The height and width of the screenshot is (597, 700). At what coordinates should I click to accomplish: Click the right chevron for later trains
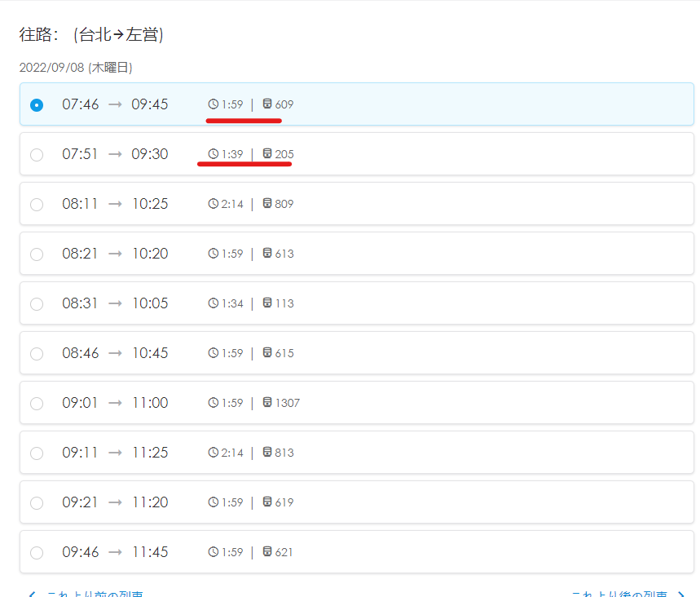pos(680,595)
